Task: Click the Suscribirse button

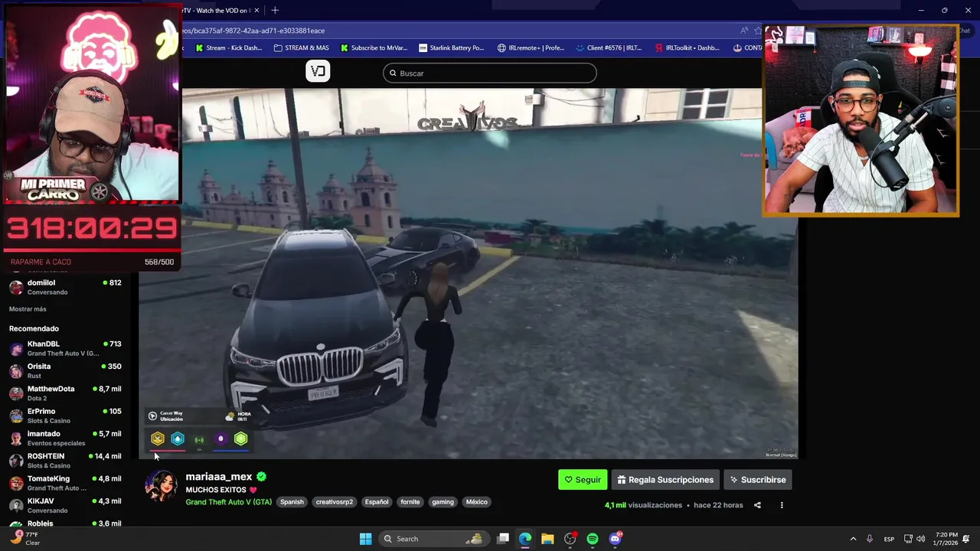Action: 758,480
